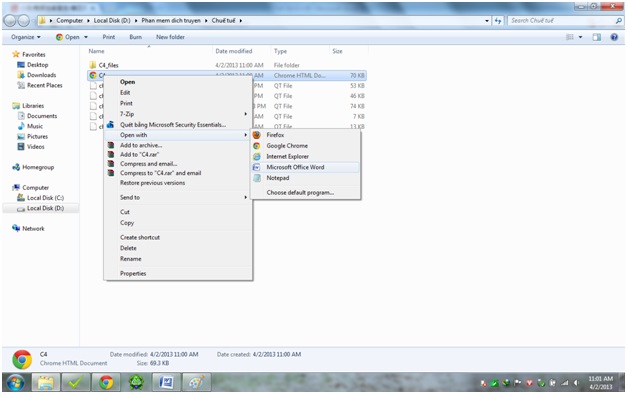Select Recent Places in Favorites
627x394 pixels.
coord(45,85)
